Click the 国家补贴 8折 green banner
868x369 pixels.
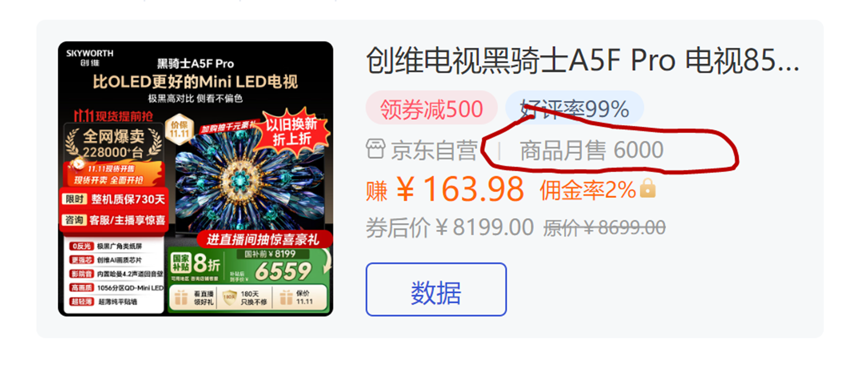click(249, 279)
